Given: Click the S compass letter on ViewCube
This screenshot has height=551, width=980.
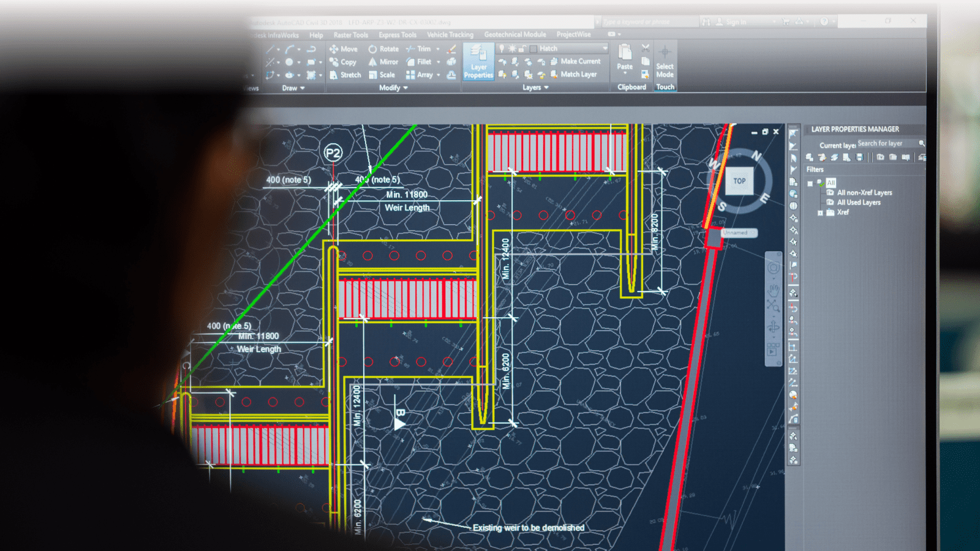Looking at the screenshot, I should (722, 206).
